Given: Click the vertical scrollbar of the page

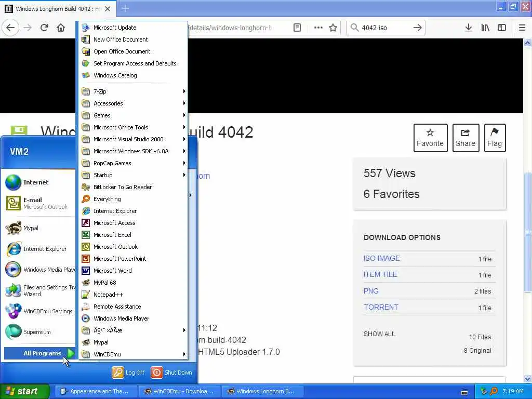Looking at the screenshot, I should click(x=527, y=232).
